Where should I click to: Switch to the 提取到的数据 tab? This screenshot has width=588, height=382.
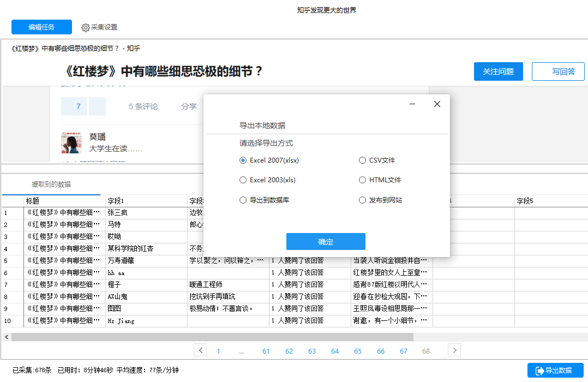[51, 184]
